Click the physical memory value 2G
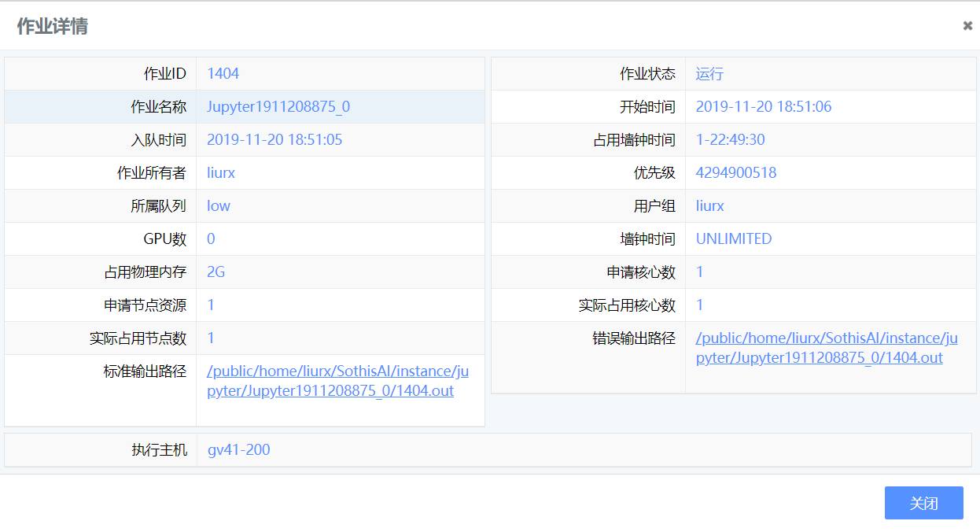 pos(216,272)
